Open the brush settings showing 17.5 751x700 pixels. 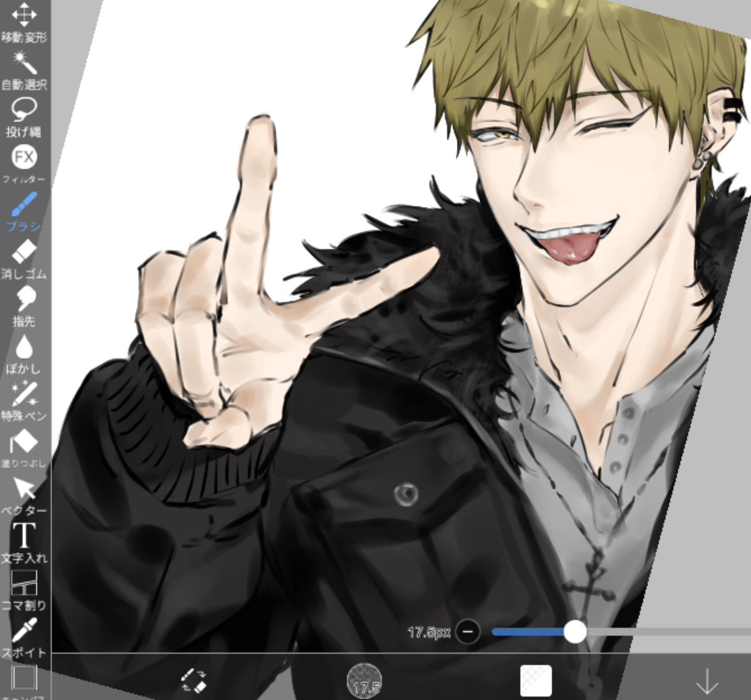(x=365, y=681)
